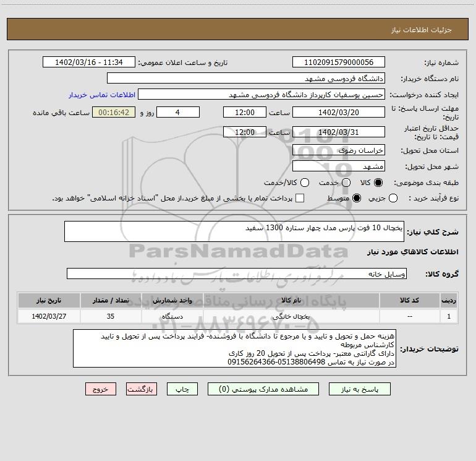Open the اطلاعات تماس خریدار link
This screenshot has height=461, width=476.
102,95
